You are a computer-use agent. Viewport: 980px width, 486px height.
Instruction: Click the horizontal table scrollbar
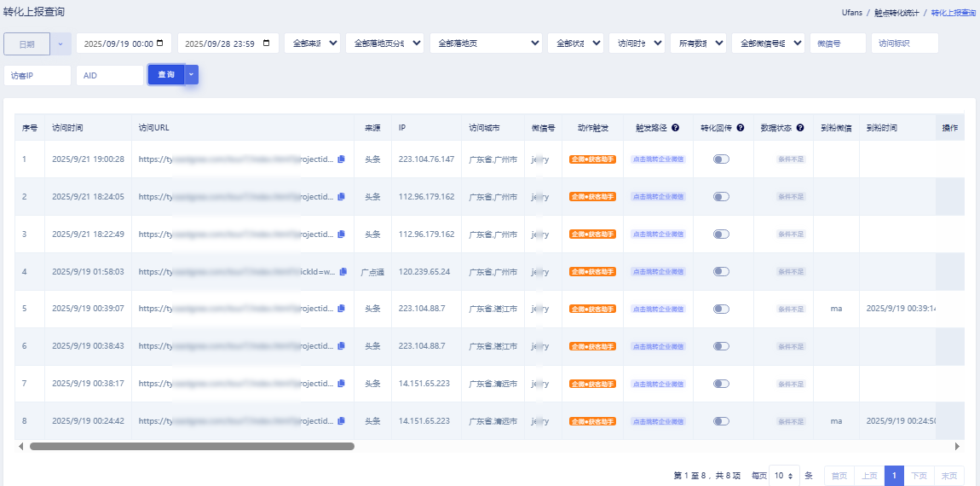[192, 446]
